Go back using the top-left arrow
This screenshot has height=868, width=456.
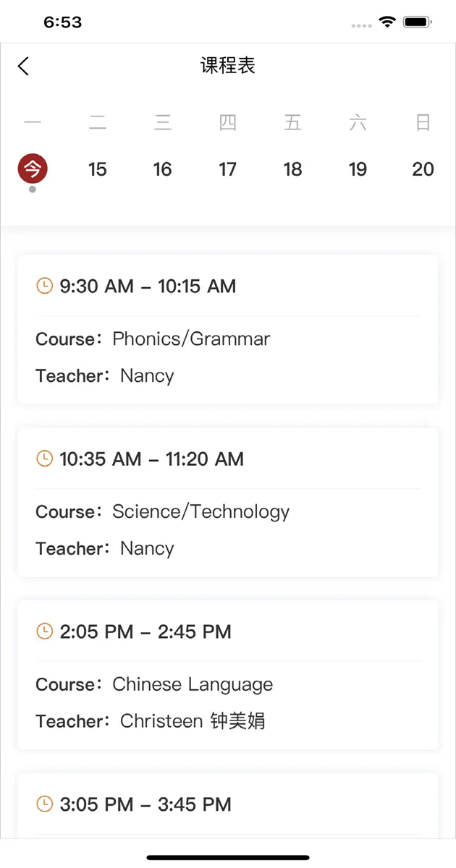(23, 67)
